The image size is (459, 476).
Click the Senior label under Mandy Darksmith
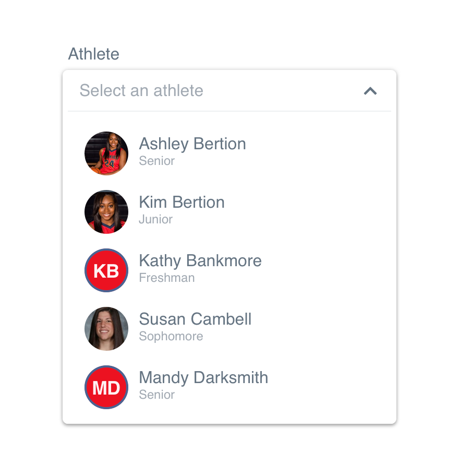(x=157, y=395)
